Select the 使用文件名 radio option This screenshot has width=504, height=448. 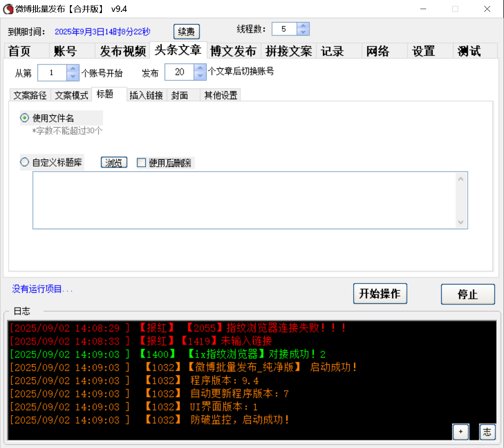[x=24, y=117]
